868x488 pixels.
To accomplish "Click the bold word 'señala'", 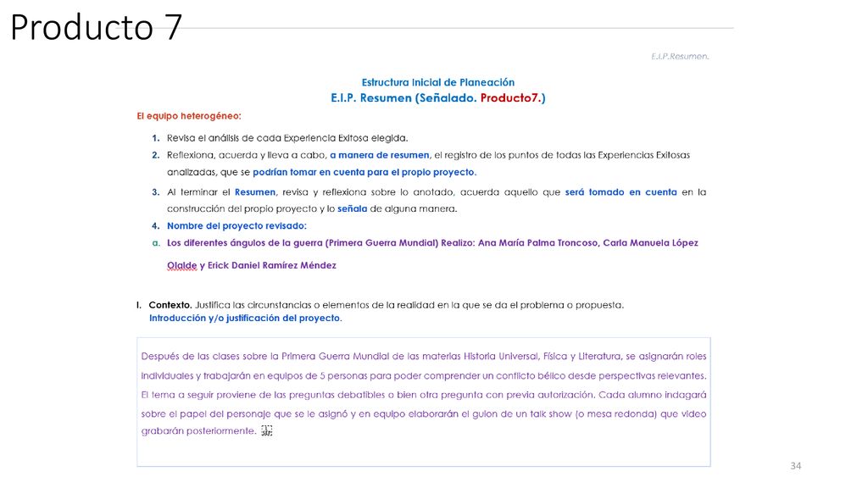I will click(352, 208).
